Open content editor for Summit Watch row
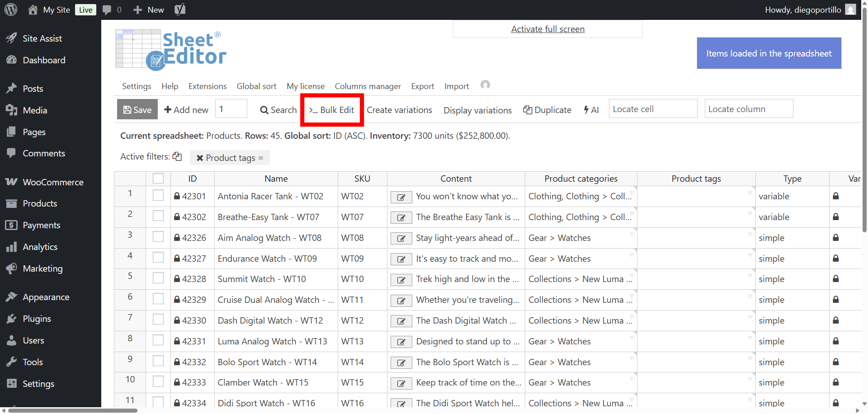Screen dimensions: 868x414 [x=401, y=280]
